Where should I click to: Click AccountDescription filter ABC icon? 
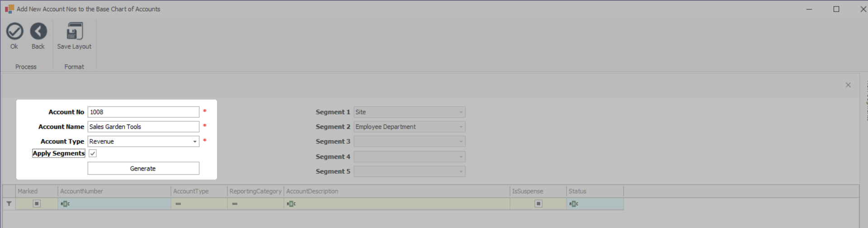[291, 204]
